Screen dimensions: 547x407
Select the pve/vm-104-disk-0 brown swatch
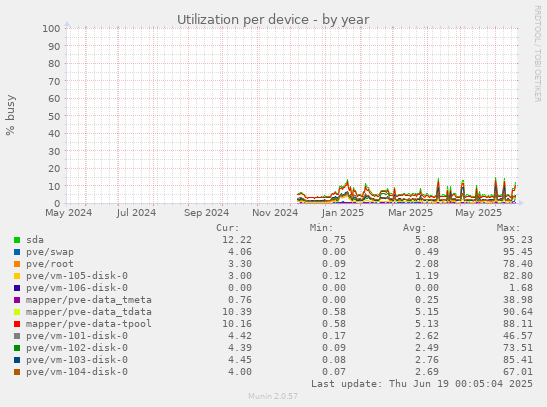coord(17,372)
